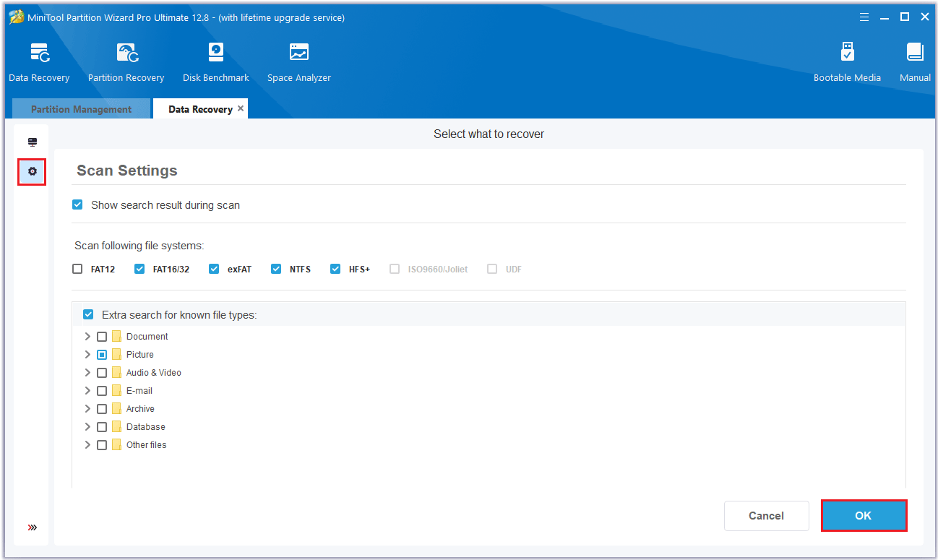Check the Audio & Video checkbox
This screenshot has height=560, width=938.
102,373
